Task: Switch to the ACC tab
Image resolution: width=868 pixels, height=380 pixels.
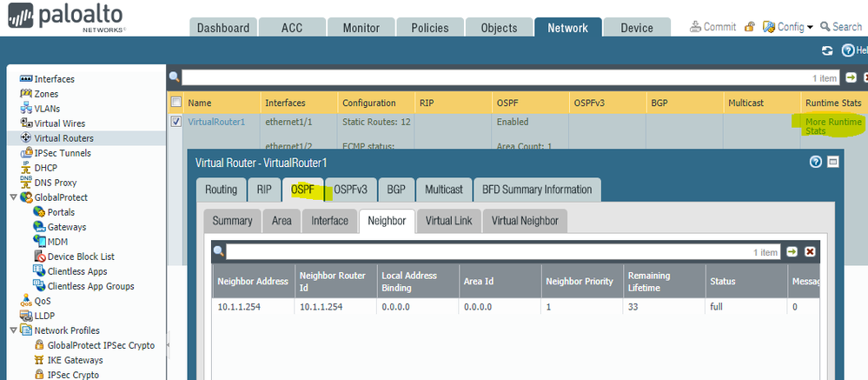Action: [x=292, y=28]
